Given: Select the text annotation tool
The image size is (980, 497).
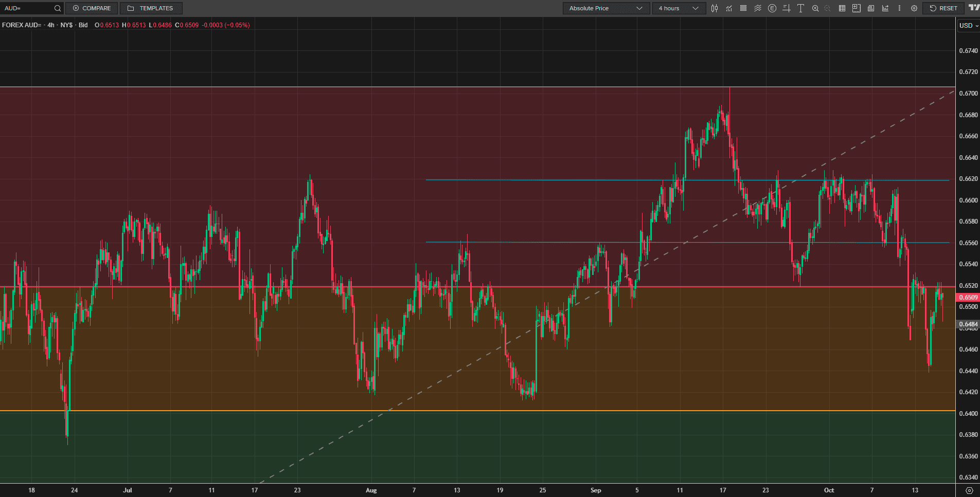Looking at the screenshot, I should 800,8.
